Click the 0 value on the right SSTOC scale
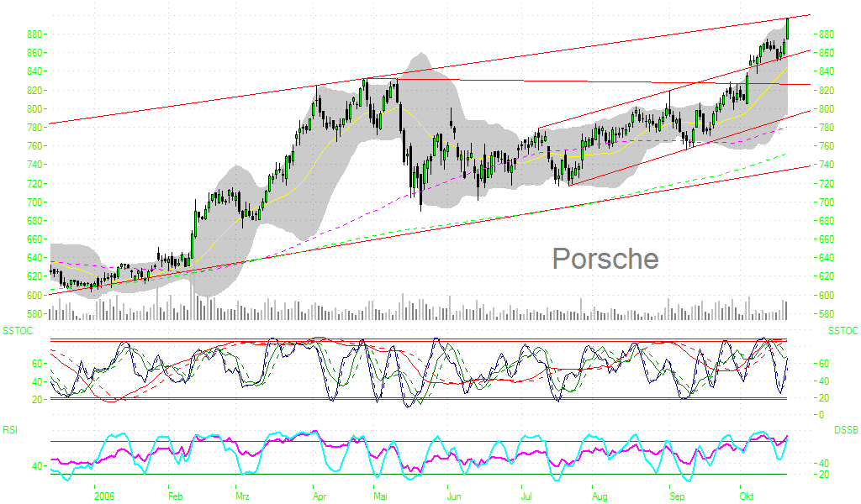The width and height of the screenshot is (861, 504). coord(821,415)
